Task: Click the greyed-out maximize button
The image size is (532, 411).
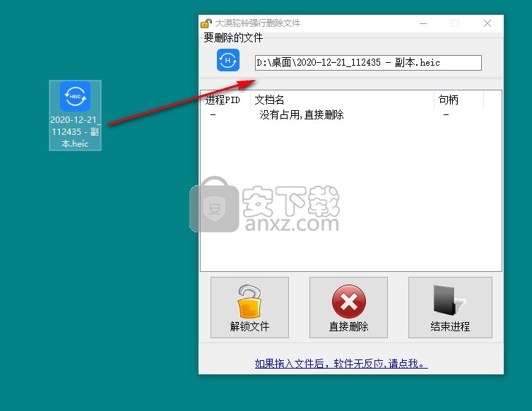Action: click(x=454, y=23)
